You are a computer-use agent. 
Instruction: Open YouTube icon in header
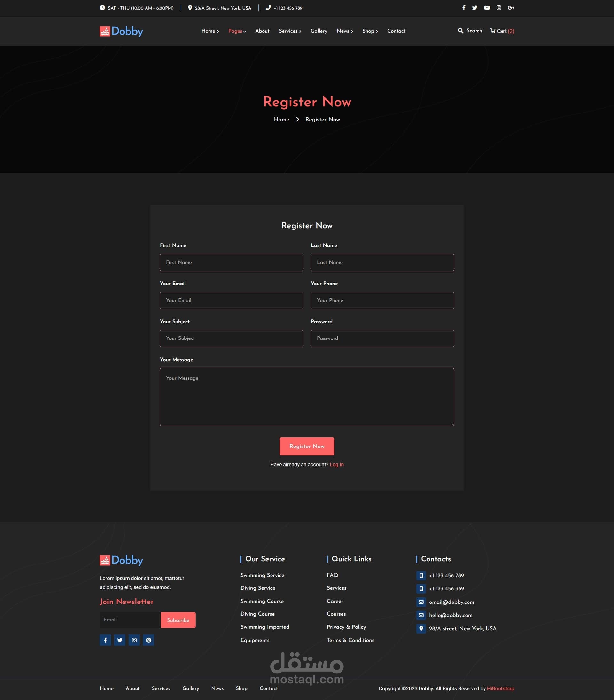click(486, 8)
